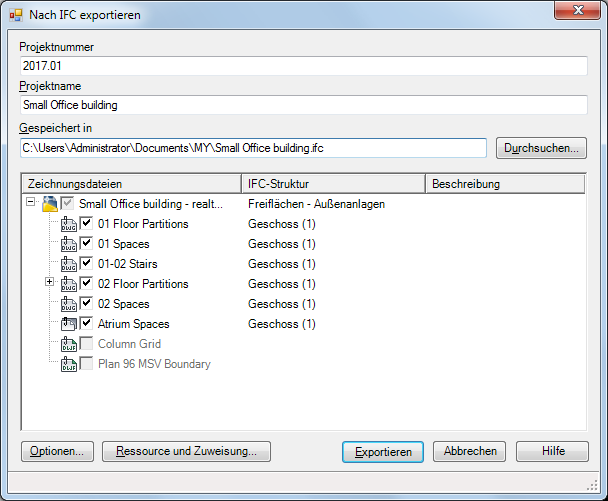608x501 pixels.
Task: Click the Exportieren button
Action: pyautogui.click(x=383, y=451)
